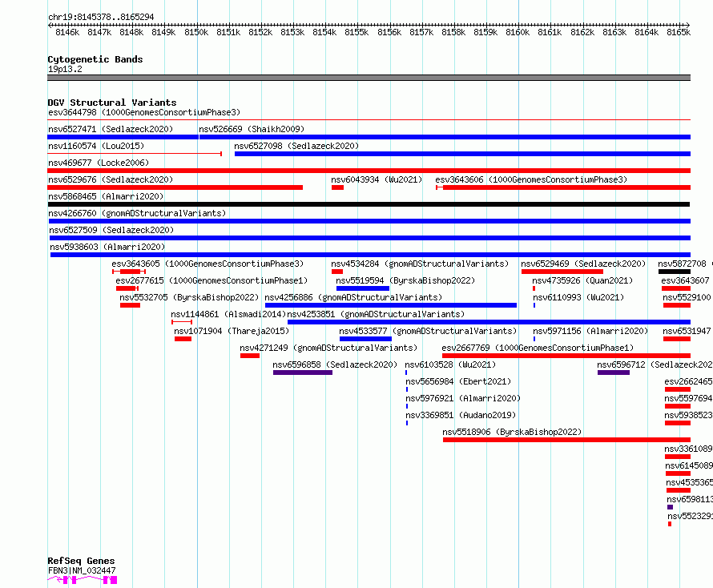Open nsv6596858 (Sedlazeck2020) label
Image resolution: width=713 pixels, height=588 pixels.
[x=335, y=364]
